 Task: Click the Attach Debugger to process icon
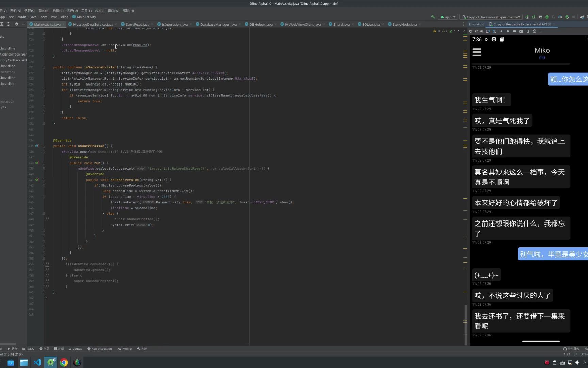click(x=567, y=17)
